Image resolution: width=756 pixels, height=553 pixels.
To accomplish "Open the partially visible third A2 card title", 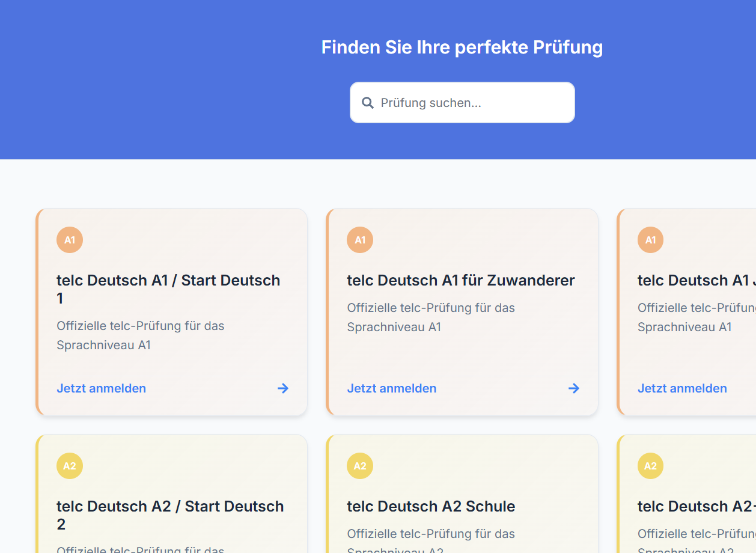I will (x=697, y=506).
